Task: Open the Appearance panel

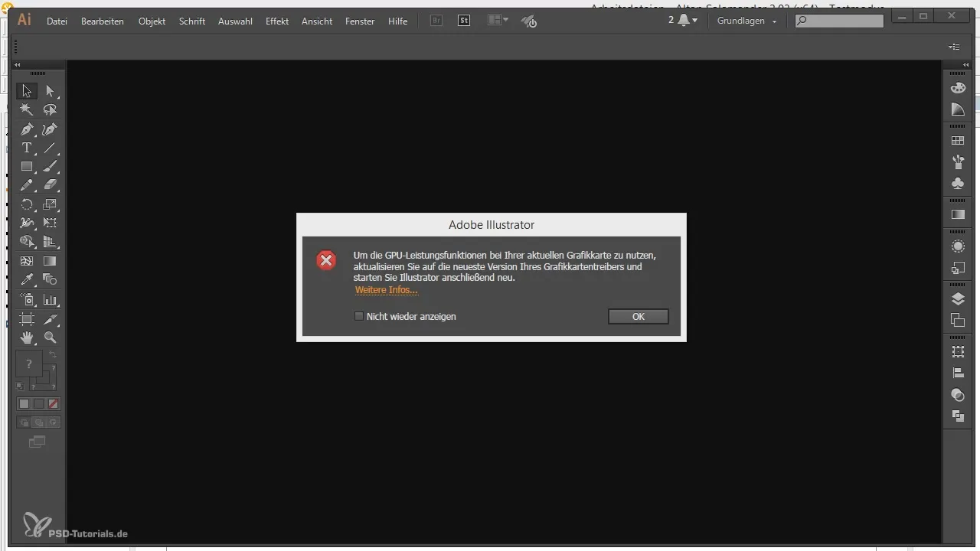Action: (x=958, y=246)
